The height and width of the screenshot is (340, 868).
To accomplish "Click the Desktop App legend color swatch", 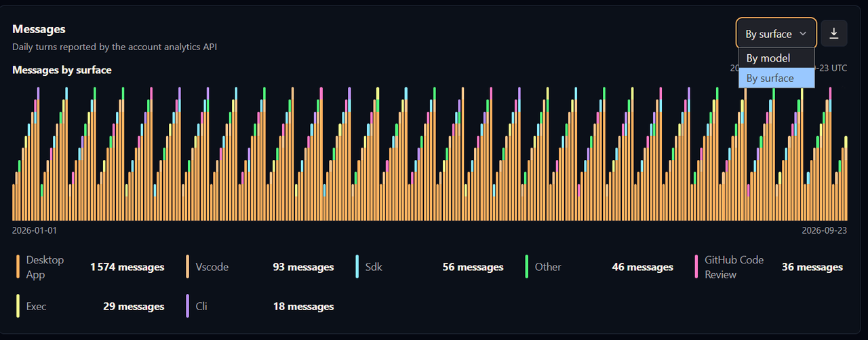I will tap(18, 267).
